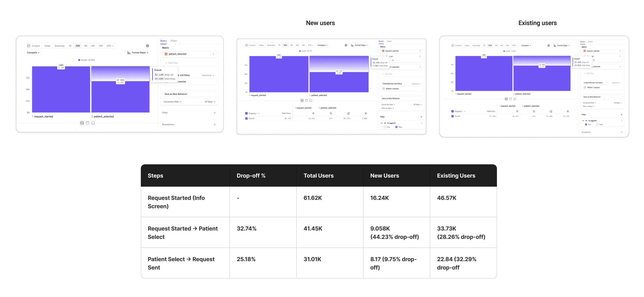Select Query tab in left screenshot

point(163,41)
